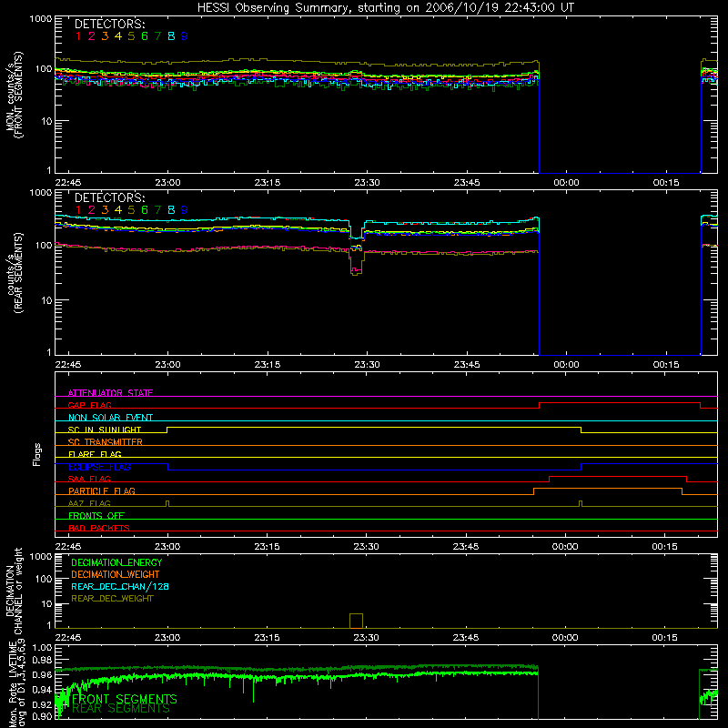The height and width of the screenshot is (728, 728).
Task: Pick detector 4 in the front segments legend
Action: coord(118,36)
